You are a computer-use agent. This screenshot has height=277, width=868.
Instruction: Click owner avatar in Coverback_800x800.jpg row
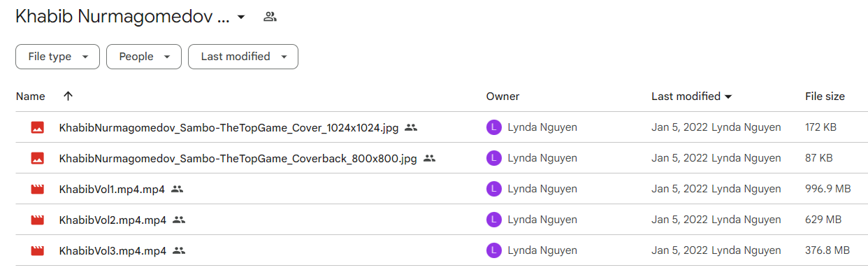click(x=494, y=158)
